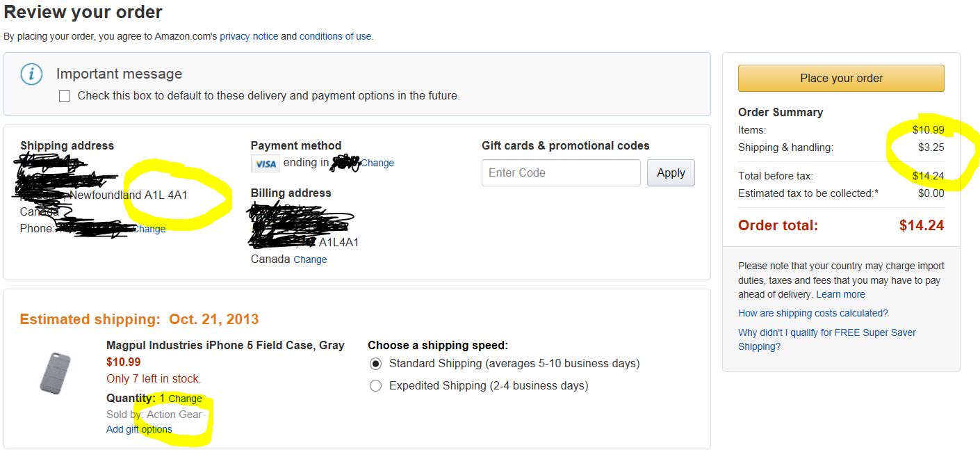980x450 pixels.
Task: Check the default delivery options checkbox
Action: (65, 96)
